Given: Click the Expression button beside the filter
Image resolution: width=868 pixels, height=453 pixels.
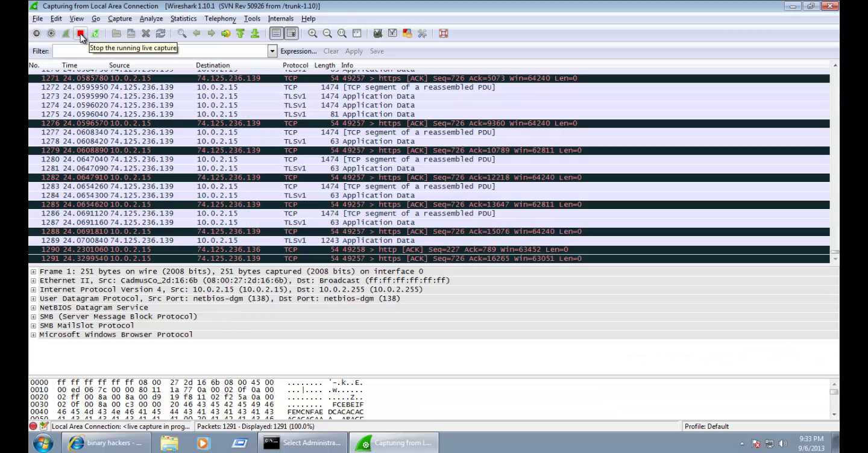Looking at the screenshot, I should point(298,51).
